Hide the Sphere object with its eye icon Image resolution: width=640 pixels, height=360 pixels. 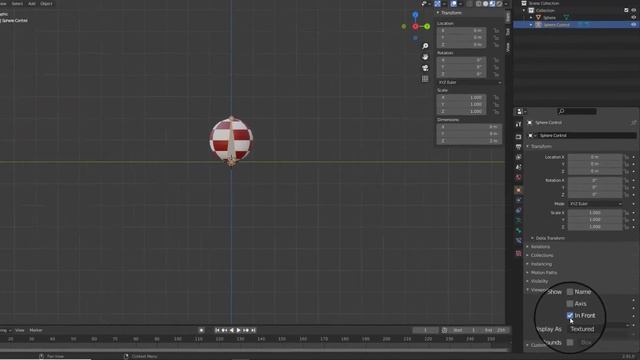click(x=633, y=18)
